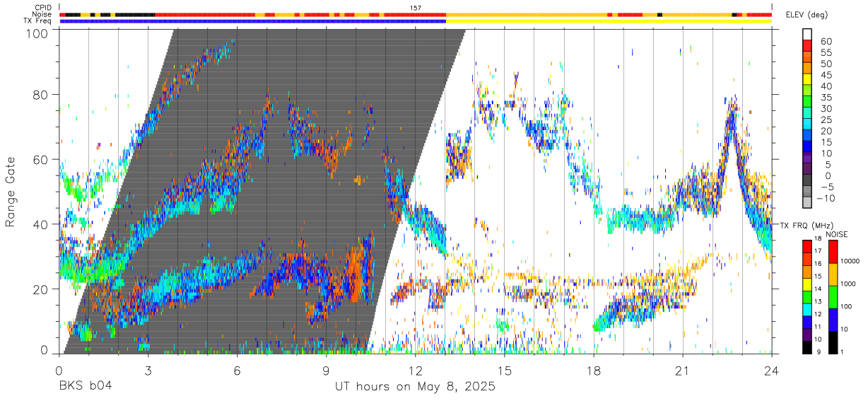Click the CPID value '157'
868x401 pixels.
[x=416, y=8]
